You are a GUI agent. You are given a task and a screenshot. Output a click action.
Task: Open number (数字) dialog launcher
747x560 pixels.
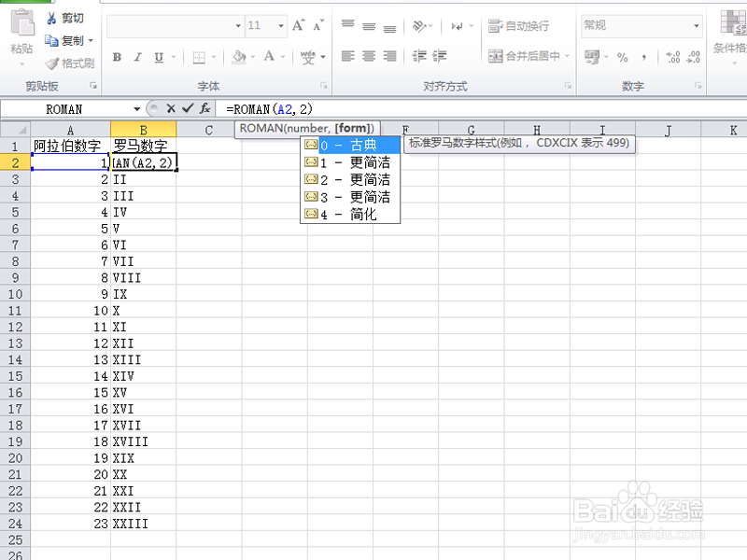698,86
